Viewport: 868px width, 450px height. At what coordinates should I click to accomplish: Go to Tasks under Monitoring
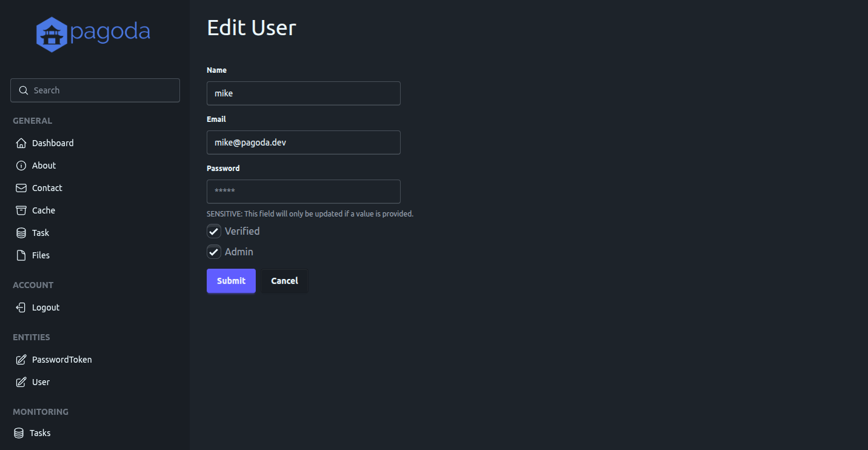coord(40,433)
